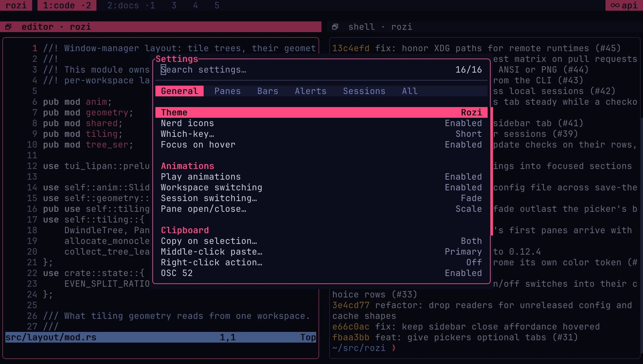643x364 pixels.
Task: Open Which-key… options
Action: coord(321,134)
